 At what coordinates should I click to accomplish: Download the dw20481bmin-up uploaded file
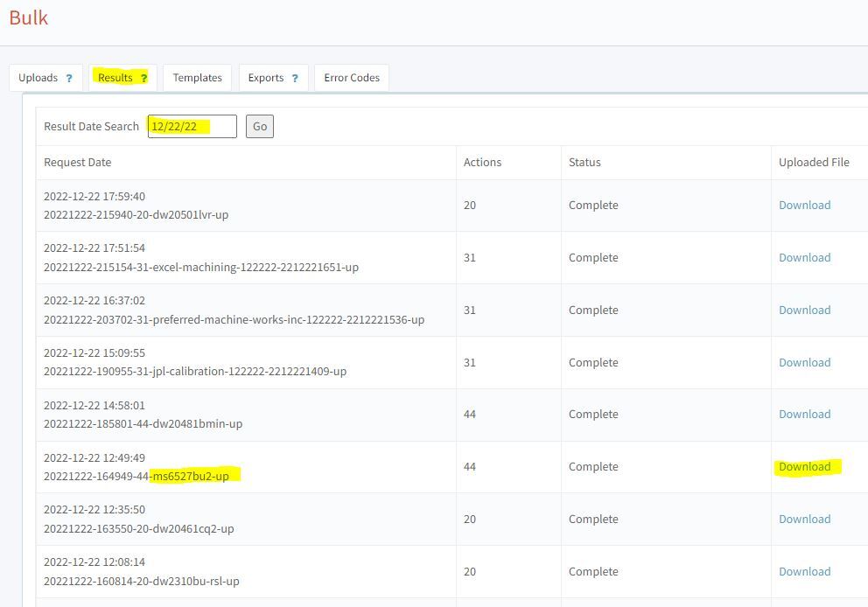(804, 415)
